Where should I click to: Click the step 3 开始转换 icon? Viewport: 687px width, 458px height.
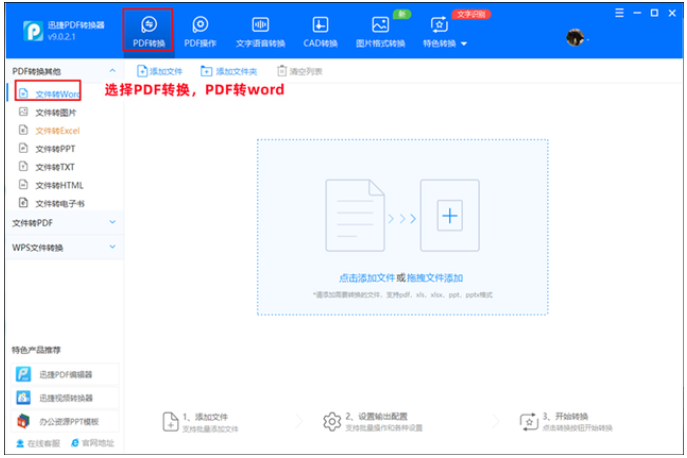pyautogui.click(x=529, y=422)
